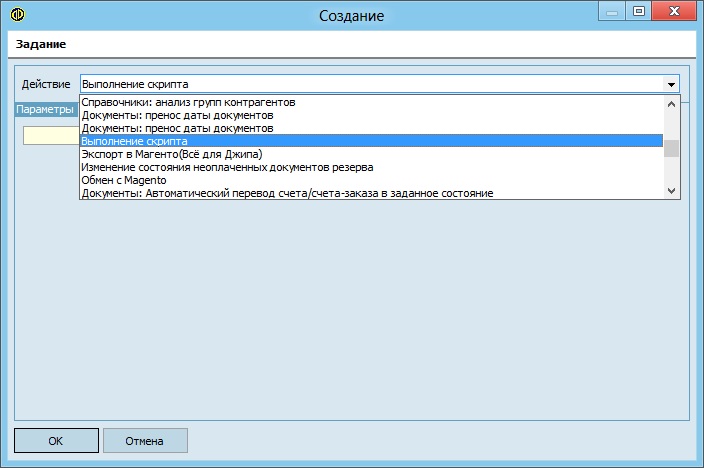Click the Действие combo box field
Screen dimensions: 704x468
pos(379,84)
